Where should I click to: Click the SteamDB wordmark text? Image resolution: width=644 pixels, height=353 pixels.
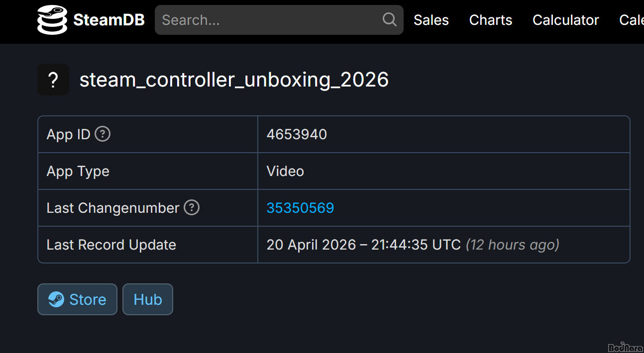pos(109,20)
